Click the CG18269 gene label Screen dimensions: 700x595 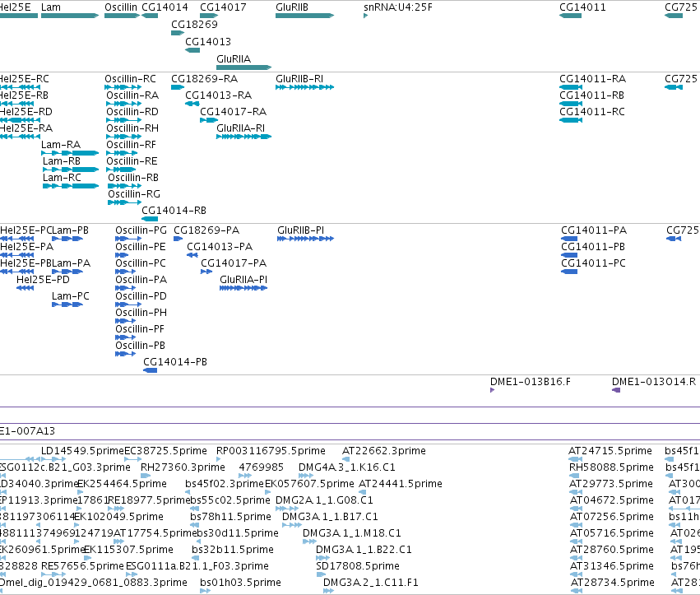[194, 24]
